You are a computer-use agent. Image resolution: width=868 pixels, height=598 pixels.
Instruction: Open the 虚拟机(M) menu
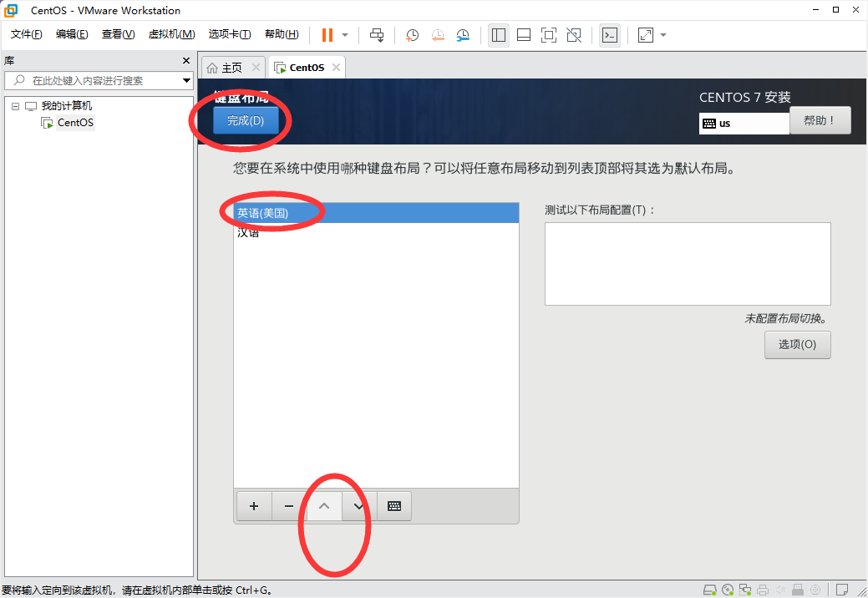tap(171, 34)
